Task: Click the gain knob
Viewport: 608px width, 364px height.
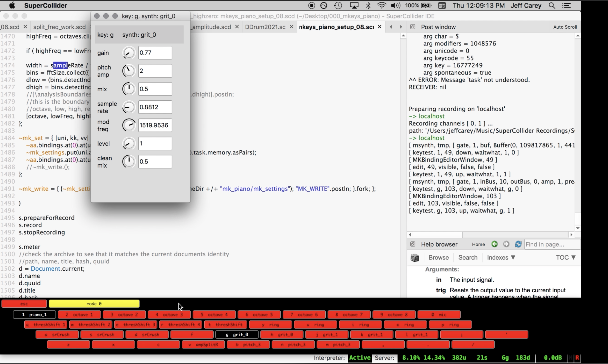Action: click(129, 53)
